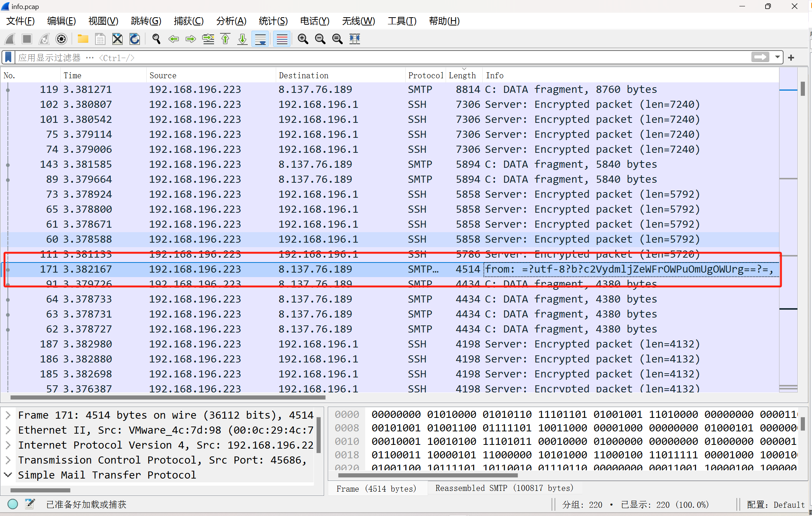812x516 pixels.
Task: Open the 帮助(H) menu
Action: coord(444,21)
